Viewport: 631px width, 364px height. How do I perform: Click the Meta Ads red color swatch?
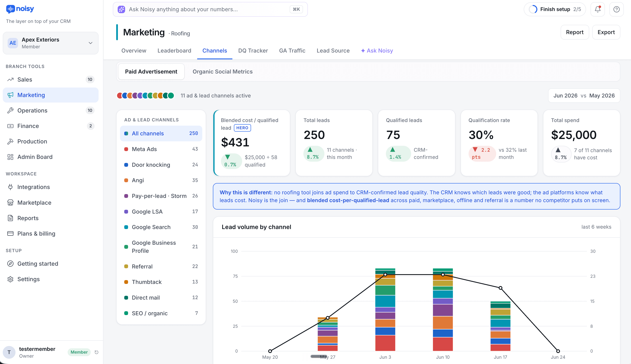click(x=126, y=149)
